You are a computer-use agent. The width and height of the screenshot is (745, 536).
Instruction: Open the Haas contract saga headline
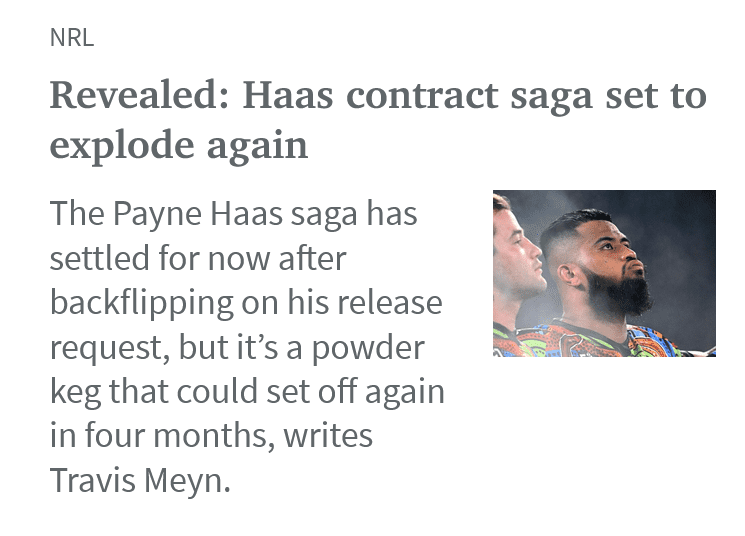(378, 120)
